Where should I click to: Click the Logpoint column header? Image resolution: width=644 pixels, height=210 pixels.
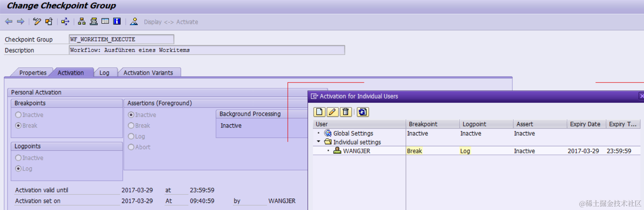486,124
